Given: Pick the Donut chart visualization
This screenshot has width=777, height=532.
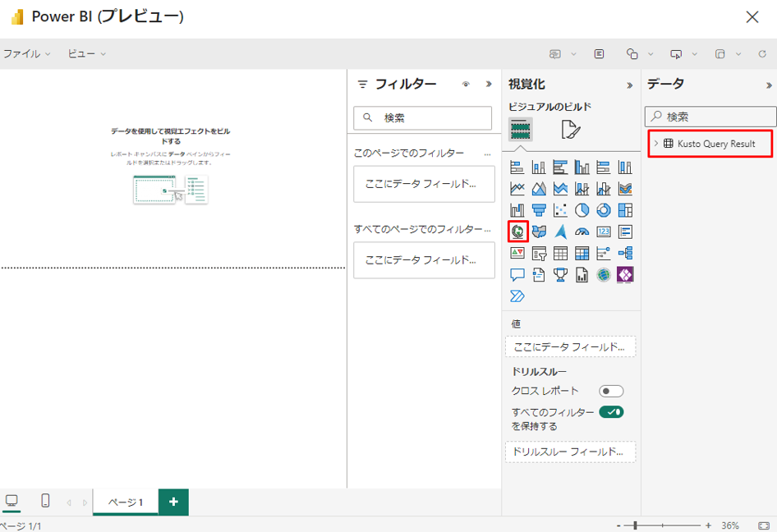Looking at the screenshot, I should click(x=604, y=210).
